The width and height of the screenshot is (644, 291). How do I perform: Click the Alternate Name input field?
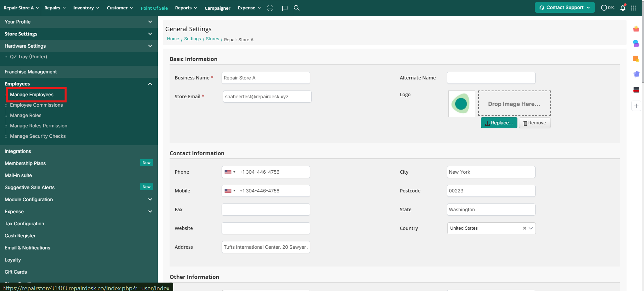[491, 78]
